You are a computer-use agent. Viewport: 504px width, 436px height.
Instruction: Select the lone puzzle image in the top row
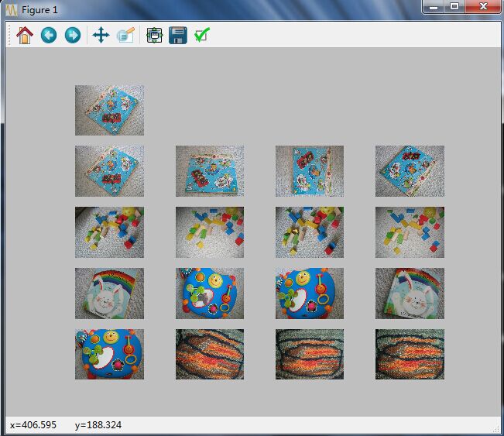pos(109,110)
